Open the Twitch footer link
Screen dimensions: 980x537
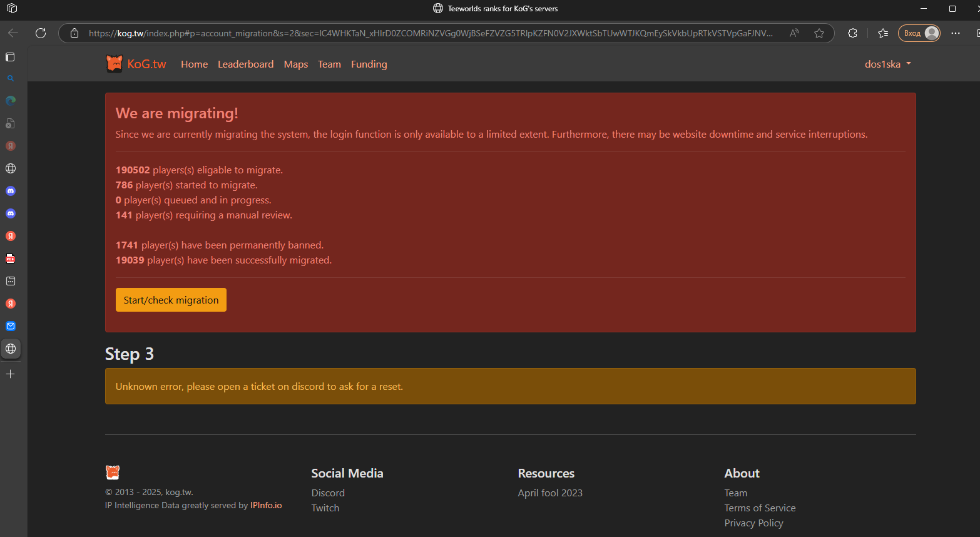325,508
